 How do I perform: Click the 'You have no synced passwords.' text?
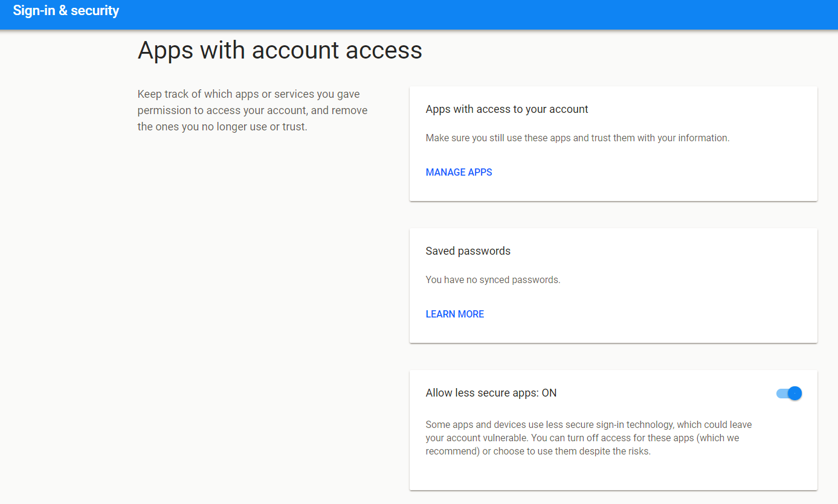pos(493,280)
